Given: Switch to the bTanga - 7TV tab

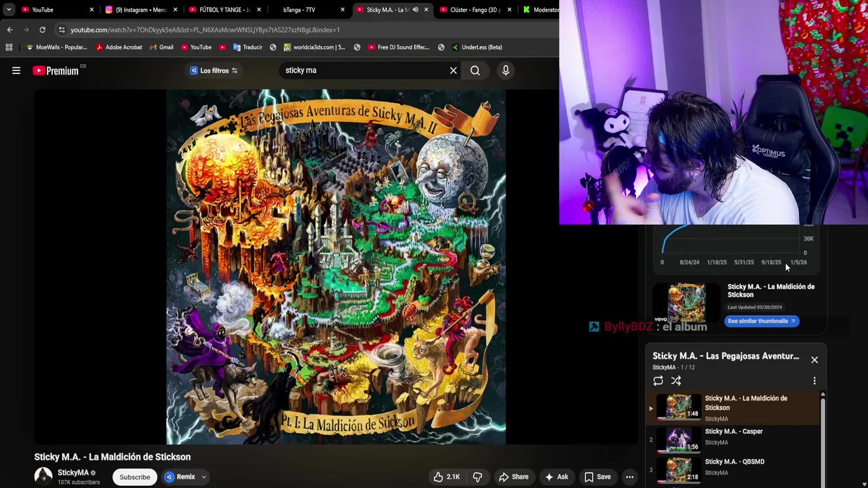Looking at the screenshot, I should pos(299,9).
